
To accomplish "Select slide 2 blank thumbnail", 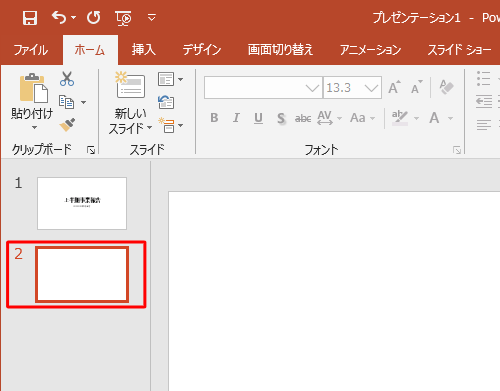I will click(82, 274).
